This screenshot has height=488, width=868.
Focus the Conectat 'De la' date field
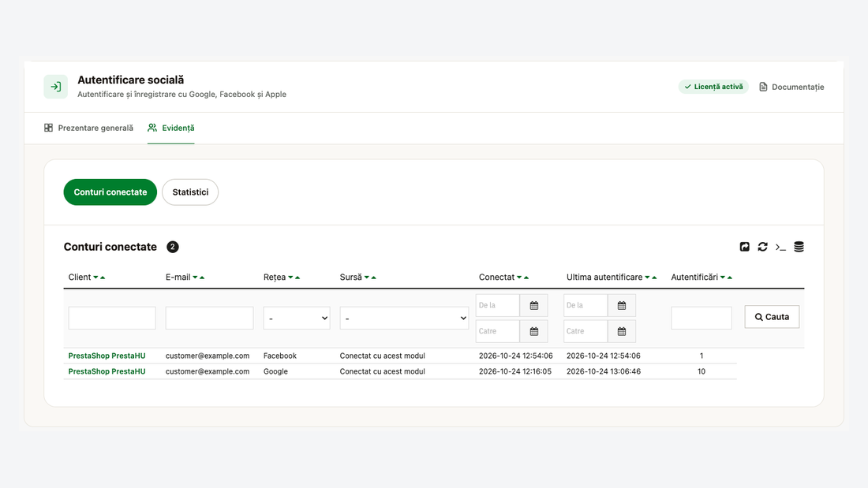coord(498,305)
